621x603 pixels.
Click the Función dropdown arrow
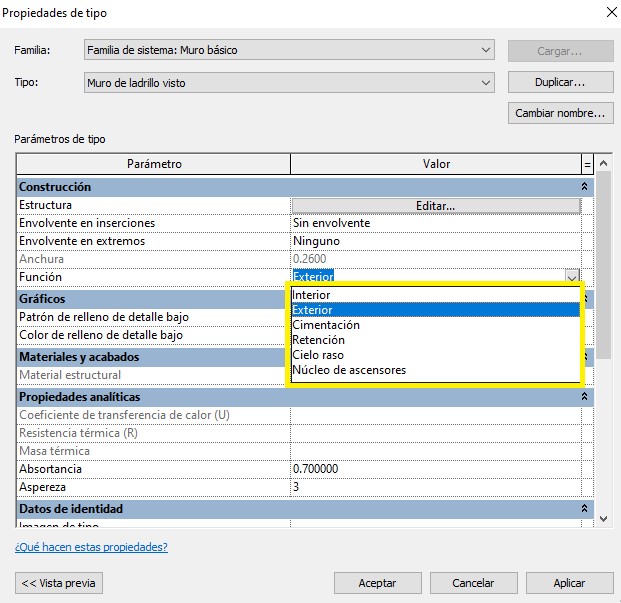click(x=572, y=277)
